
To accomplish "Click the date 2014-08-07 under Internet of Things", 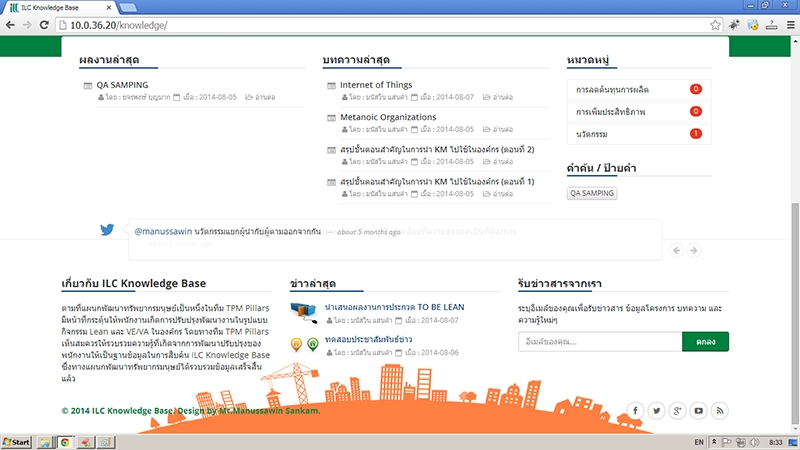I will pos(455,97).
